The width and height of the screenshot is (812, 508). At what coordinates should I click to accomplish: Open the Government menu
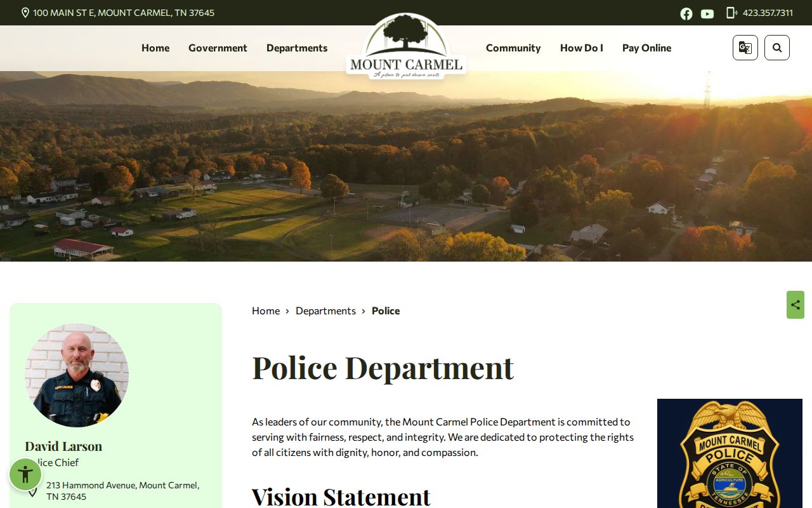[x=218, y=48]
